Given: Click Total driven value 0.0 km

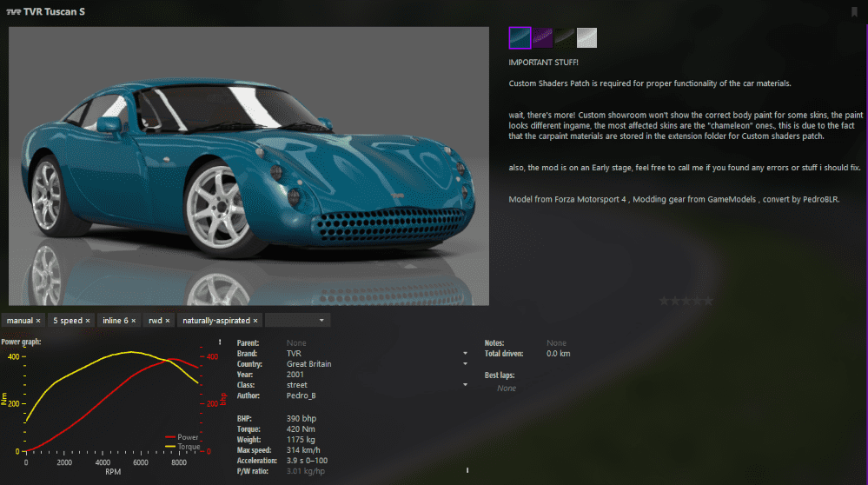Looking at the screenshot, I should pos(558,353).
